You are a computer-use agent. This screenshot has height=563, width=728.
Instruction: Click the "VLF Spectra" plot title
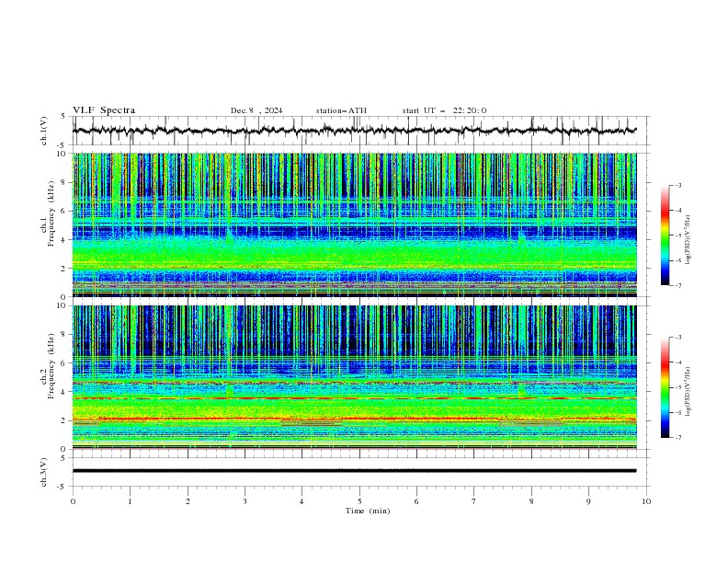pyautogui.click(x=104, y=110)
